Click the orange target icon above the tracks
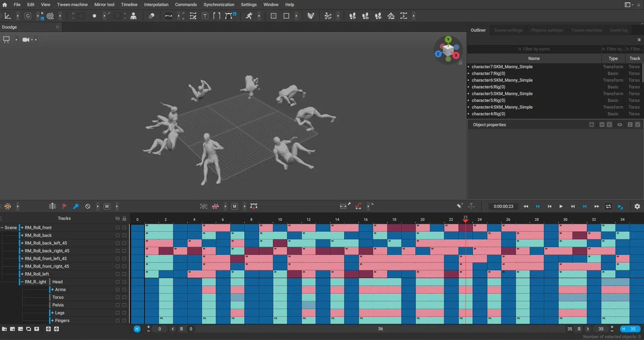Image resolution: width=644 pixels, height=340 pixels. [x=8, y=206]
